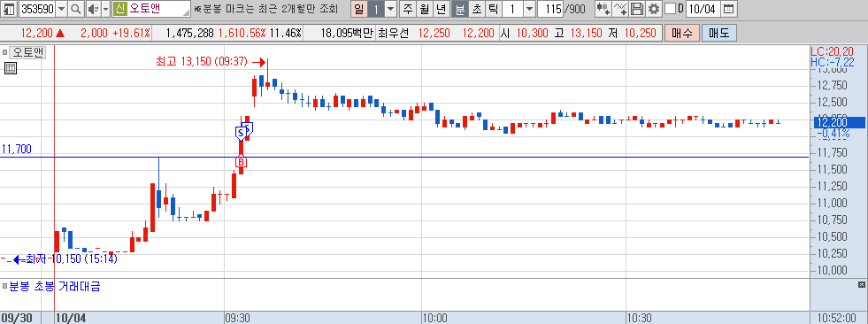The height and width of the screenshot is (324, 868).
Task: Open the minute interval dropdown arrow
Action: [x=530, y=9]
